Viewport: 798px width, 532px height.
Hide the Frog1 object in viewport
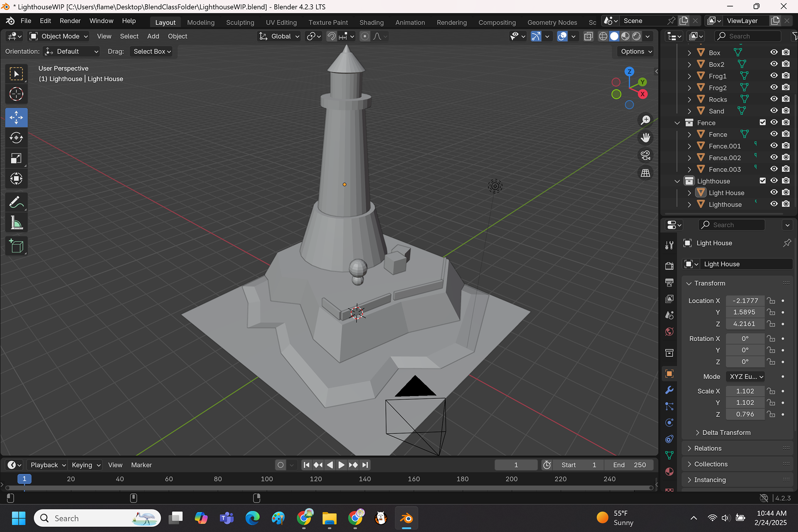pos(774,76)
